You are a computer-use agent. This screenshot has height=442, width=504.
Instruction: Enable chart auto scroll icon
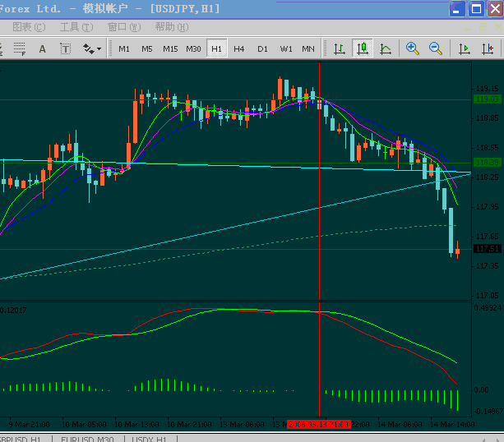pyautogui.click(x=465, y=48)
